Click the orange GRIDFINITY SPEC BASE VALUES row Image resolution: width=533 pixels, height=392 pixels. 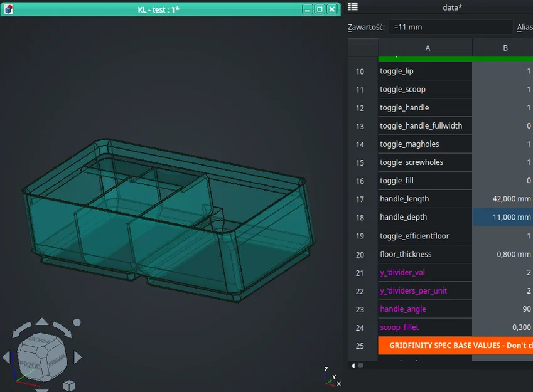coord(455,346)
